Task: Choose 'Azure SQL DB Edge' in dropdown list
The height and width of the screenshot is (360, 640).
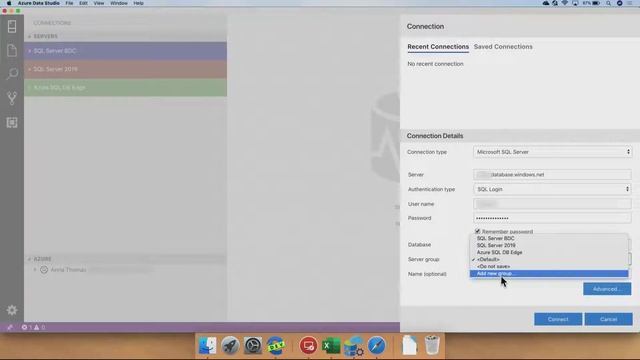Action: coord(549,252)
